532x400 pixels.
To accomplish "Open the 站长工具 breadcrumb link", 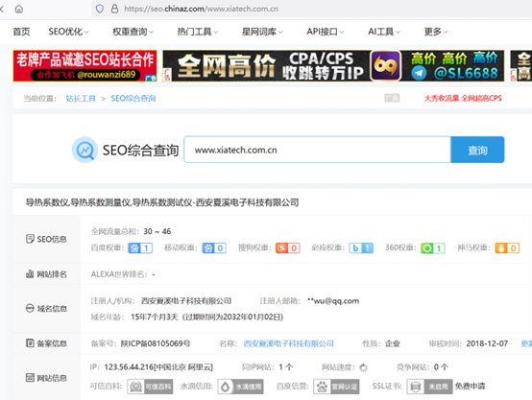I will click(81, 99).
